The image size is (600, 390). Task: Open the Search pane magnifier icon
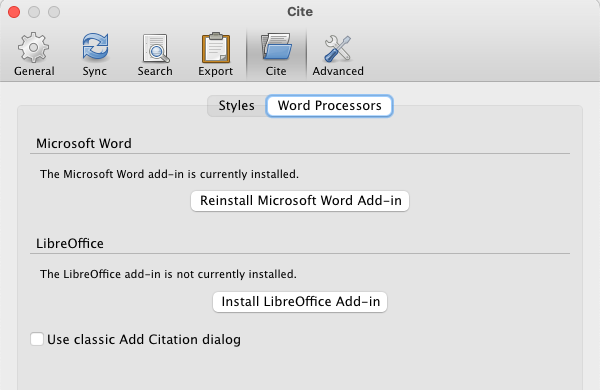click(x=155, y=48)
